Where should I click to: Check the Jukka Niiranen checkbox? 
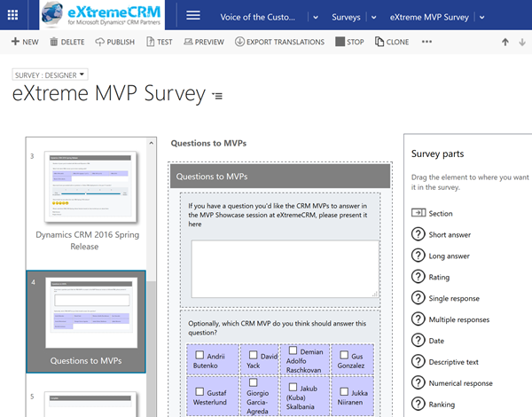pos(344,391)
